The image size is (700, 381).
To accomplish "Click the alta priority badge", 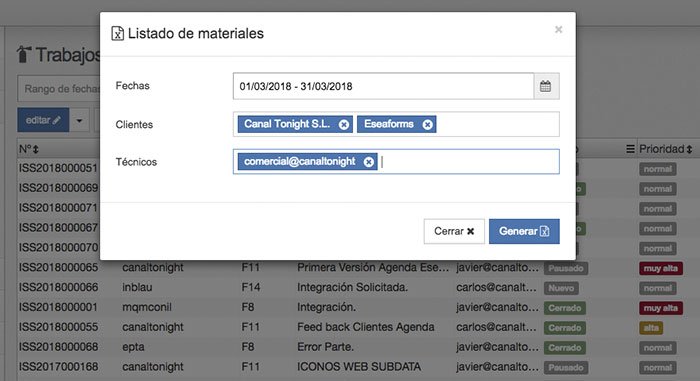I will [x=651, y=328].
